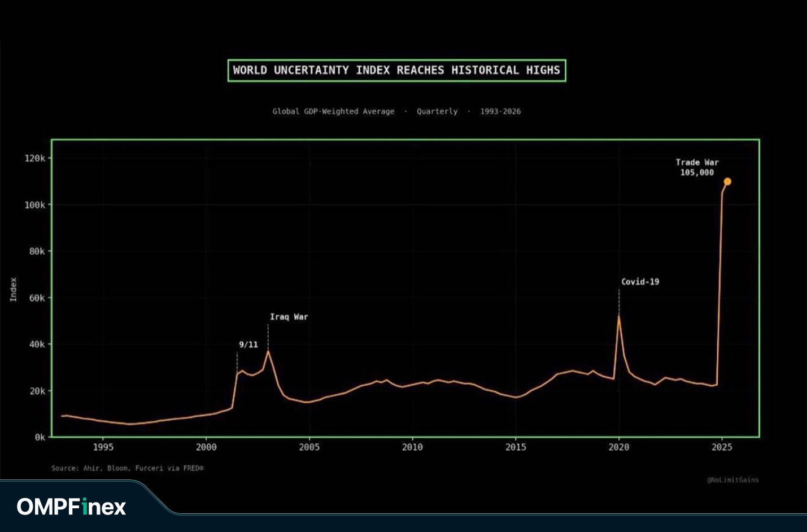807x532 pixels.
Task: Click the orange Trade War peak marker
Action: 727,181
